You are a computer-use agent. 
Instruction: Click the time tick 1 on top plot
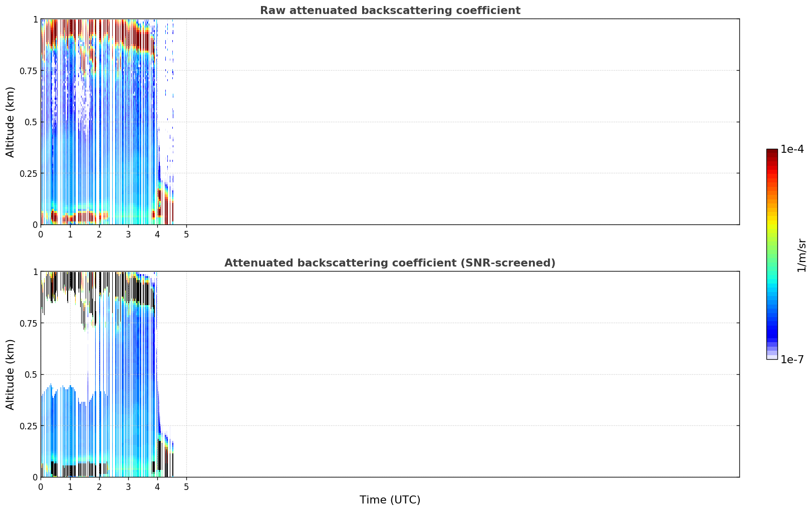70,234
